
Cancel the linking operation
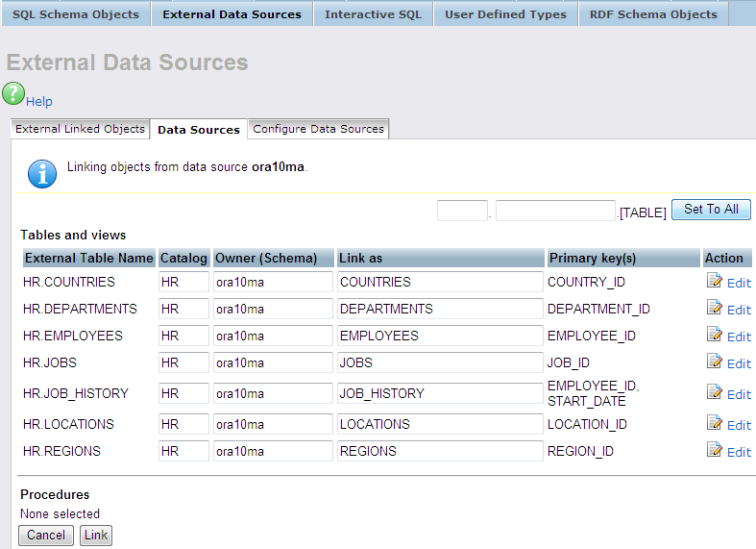point(46,536)
